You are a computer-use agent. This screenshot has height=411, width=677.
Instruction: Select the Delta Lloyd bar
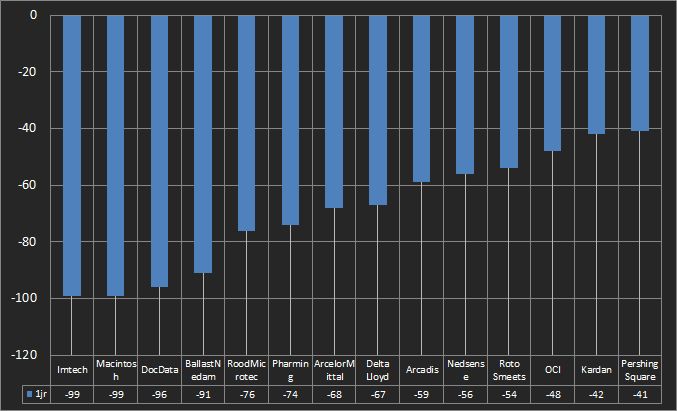pyautogui.click(x=378, y=111)
